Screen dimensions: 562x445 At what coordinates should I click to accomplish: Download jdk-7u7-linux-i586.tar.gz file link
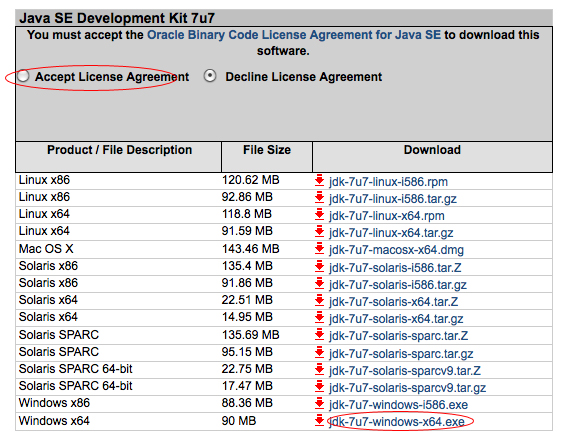coord(393,199)
